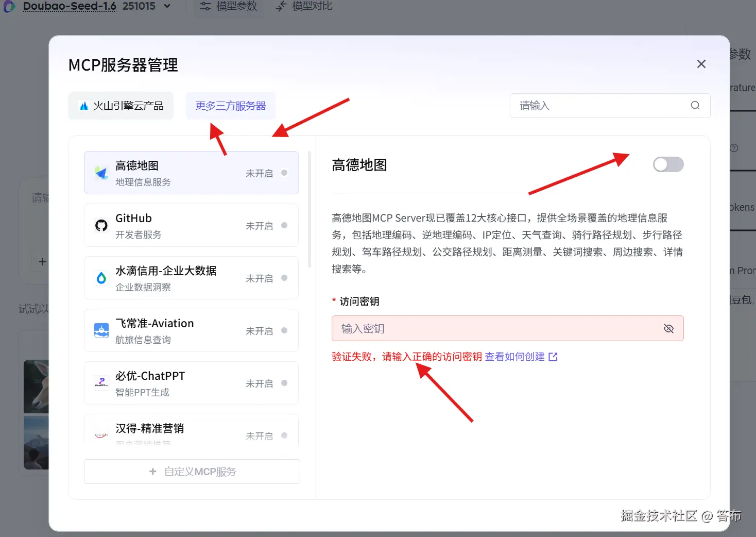This screenshot has width=756, height=537.
Task: Click the 访问密钥 field label
Action: [x=359, y=301]
